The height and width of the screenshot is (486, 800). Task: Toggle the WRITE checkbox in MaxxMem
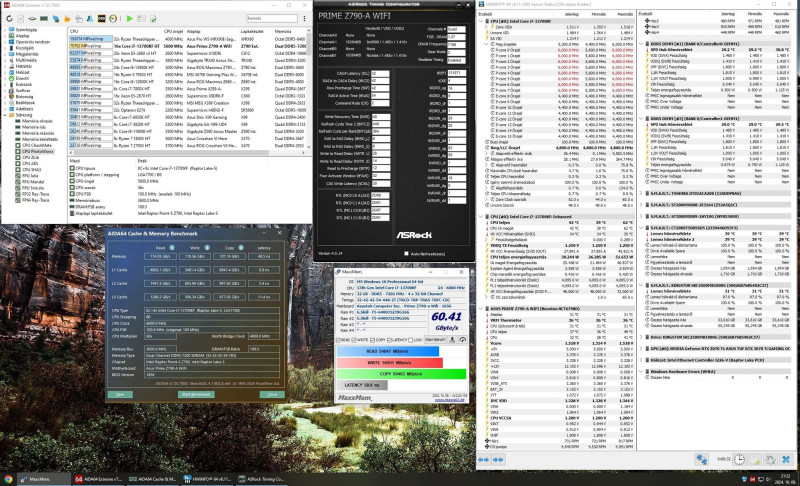pyautogui.click(x=355, y=340)
